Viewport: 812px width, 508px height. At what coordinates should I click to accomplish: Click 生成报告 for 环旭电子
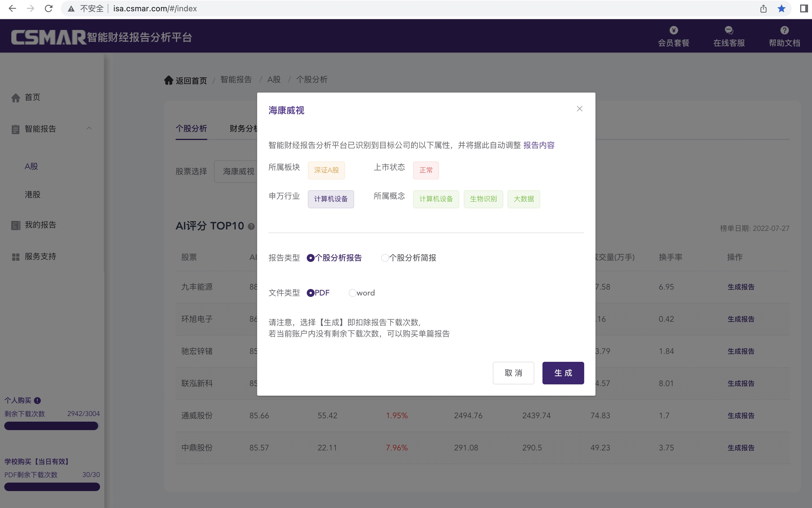pos(741,319)
